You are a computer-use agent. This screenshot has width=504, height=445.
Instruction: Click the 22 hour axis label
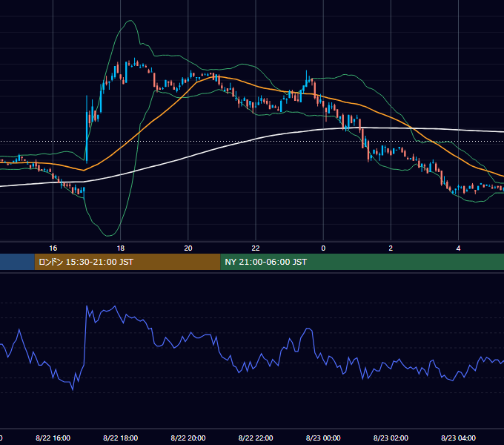click(x=256, y=248)
